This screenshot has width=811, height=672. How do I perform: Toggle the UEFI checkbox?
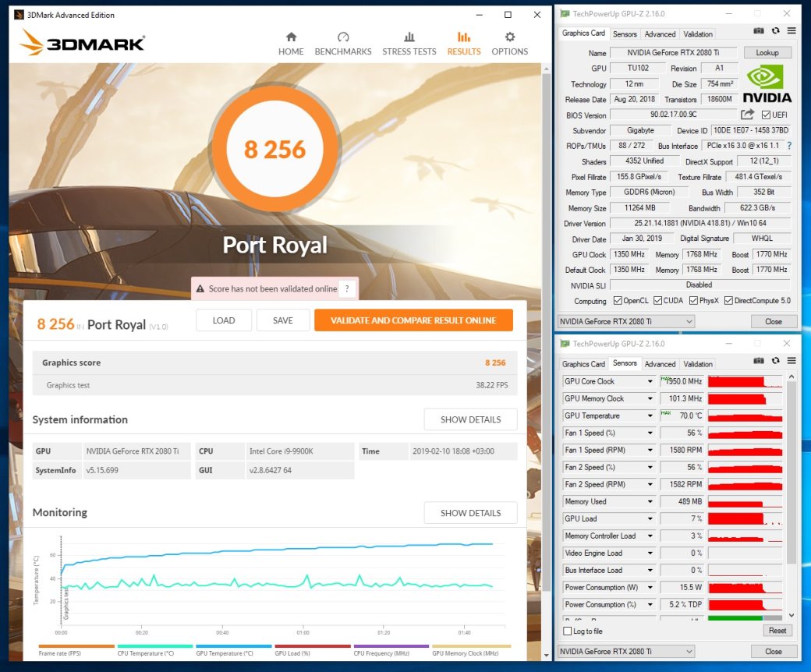(766, 115)
